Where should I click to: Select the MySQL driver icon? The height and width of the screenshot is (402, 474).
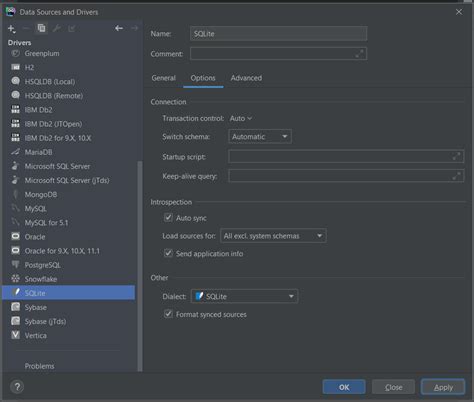click(15, 208)
